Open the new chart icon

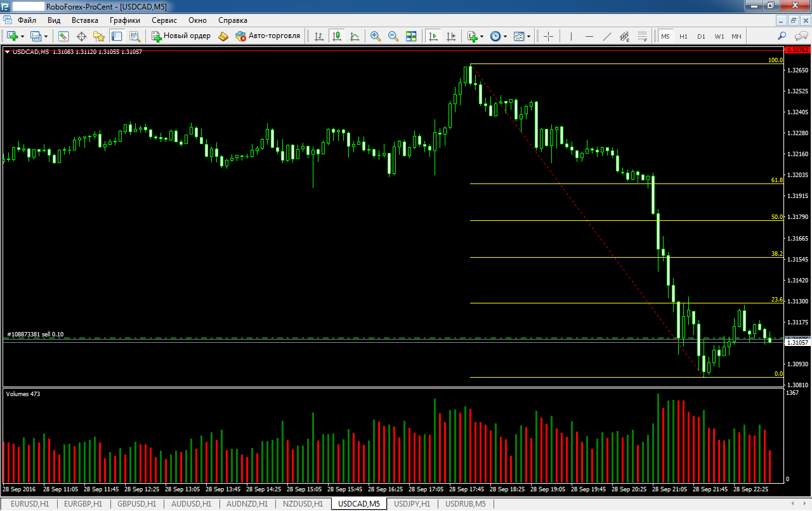click(x=12, y=36)
